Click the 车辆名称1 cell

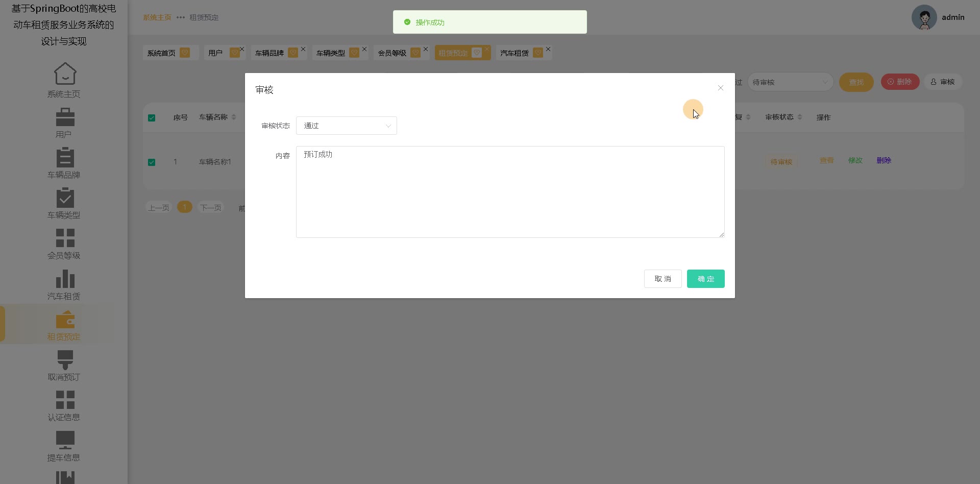(x=215, y=162)
